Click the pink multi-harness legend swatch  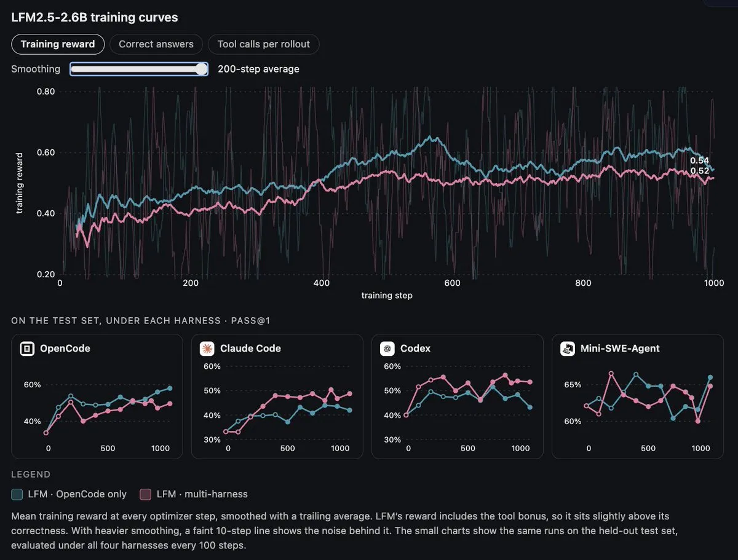(146, 494)
